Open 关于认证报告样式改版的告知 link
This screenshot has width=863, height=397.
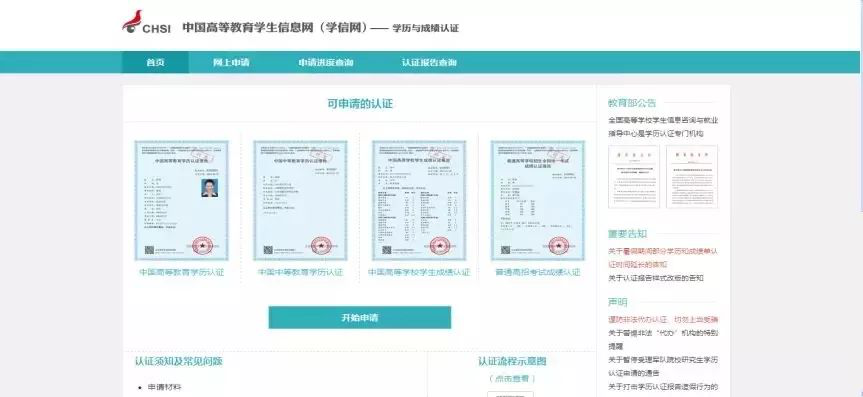coord(656,278)
